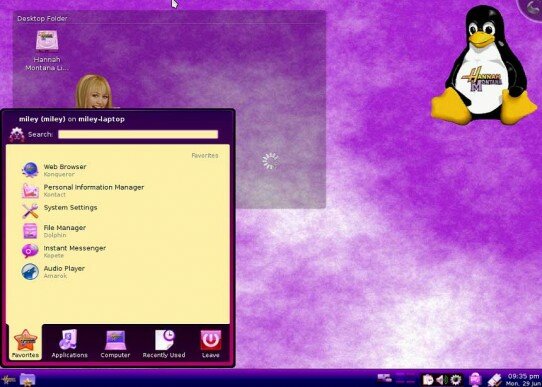Select the Audio Player label
The width and height of the screenshot is (542, 387).
(x=64, y=268)
